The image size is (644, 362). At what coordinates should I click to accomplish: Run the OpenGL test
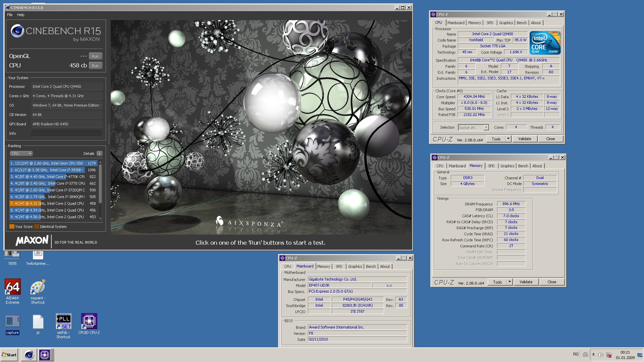(x=95, y=56)
